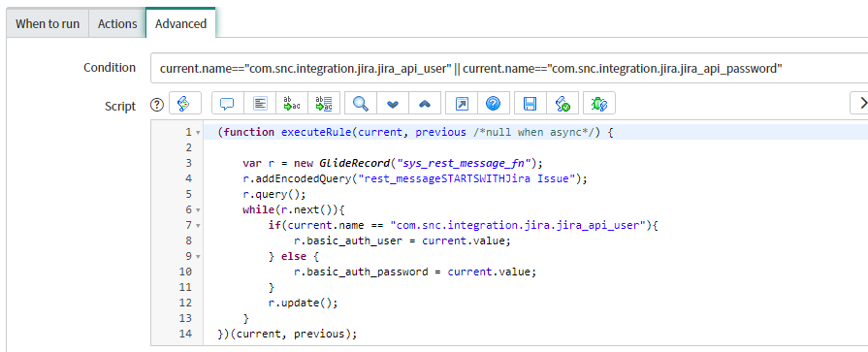Click line number 2 in the gutter
This screenshot has width=868, height=352.
pyautogui.click(x=189, y=147)
